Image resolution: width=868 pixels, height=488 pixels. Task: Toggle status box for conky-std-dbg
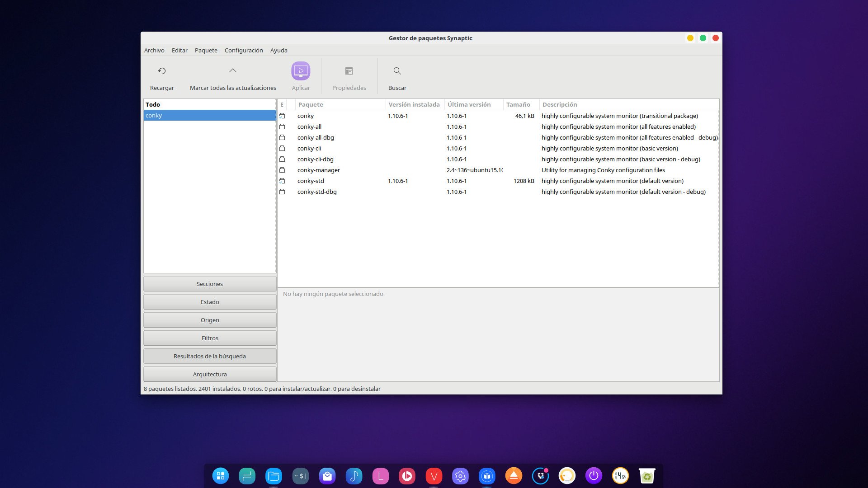pyautogui.click(x=282, y=192)
